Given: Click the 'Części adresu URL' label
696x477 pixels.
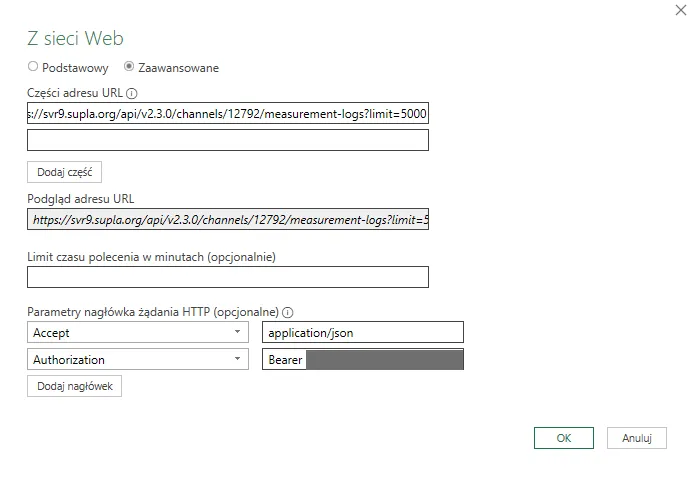Looking at the screenshot, I should [x=75, y=93].
